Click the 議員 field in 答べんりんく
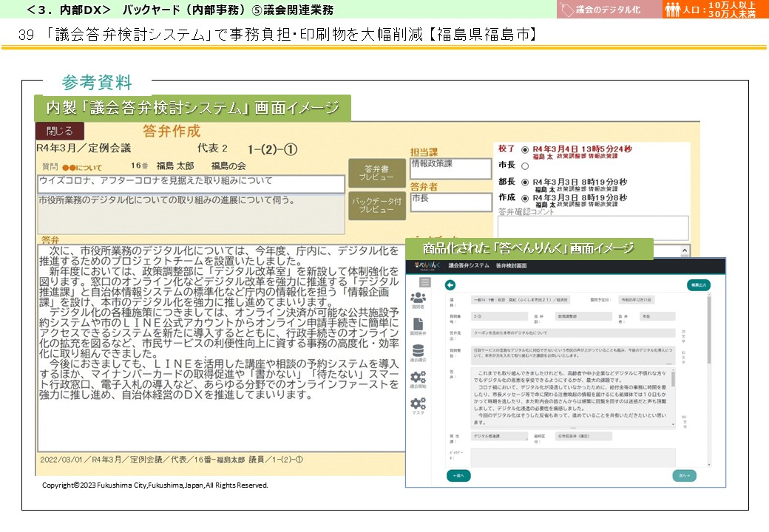Image resolution: width=769 pixels, height=532 pixels. [x=519, y=300]
